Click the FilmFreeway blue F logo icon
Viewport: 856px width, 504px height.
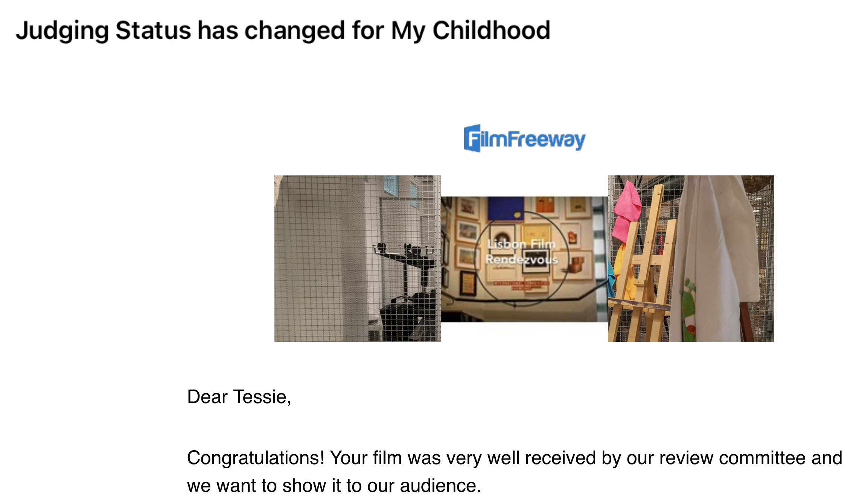[472, 139]
